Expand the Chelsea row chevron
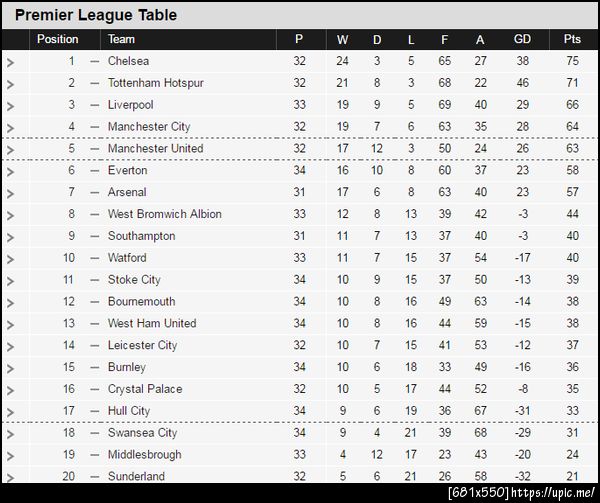The height and width of the screenshot is (503, 600). point(11,62)
